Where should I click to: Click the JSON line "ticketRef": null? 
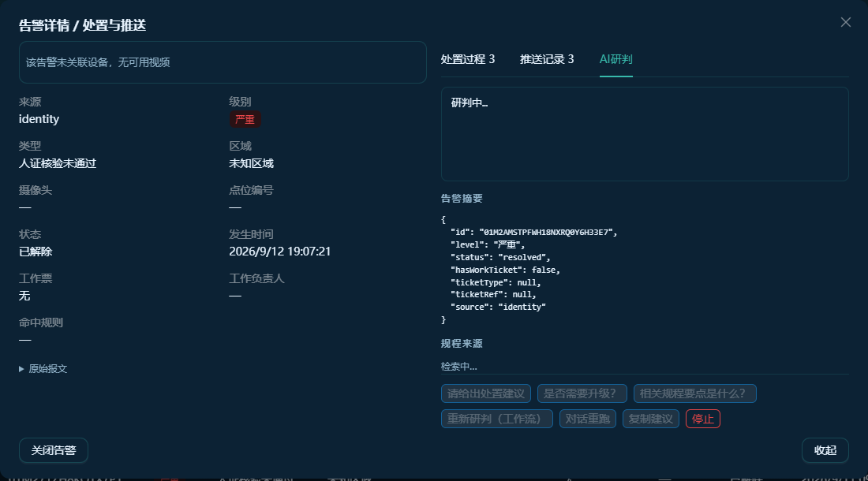click(493, 295)
